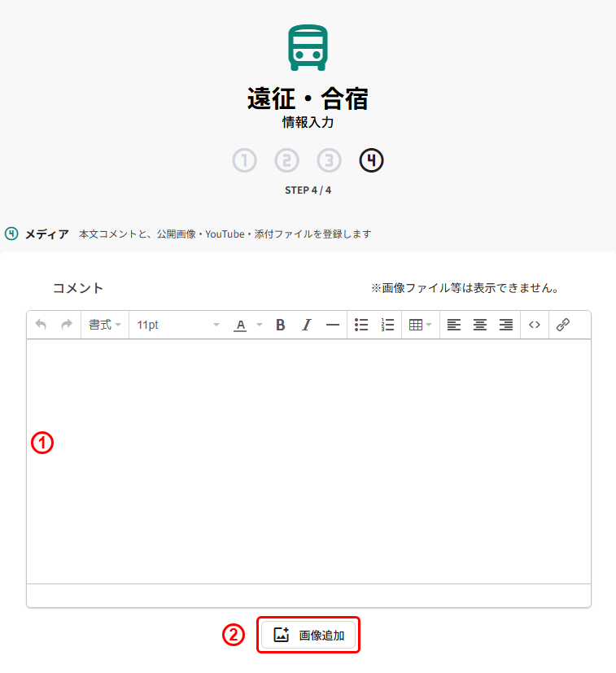Viewport: 616px width, 673px height.
Task: Click the editor status bar
Action: point(308,596)
